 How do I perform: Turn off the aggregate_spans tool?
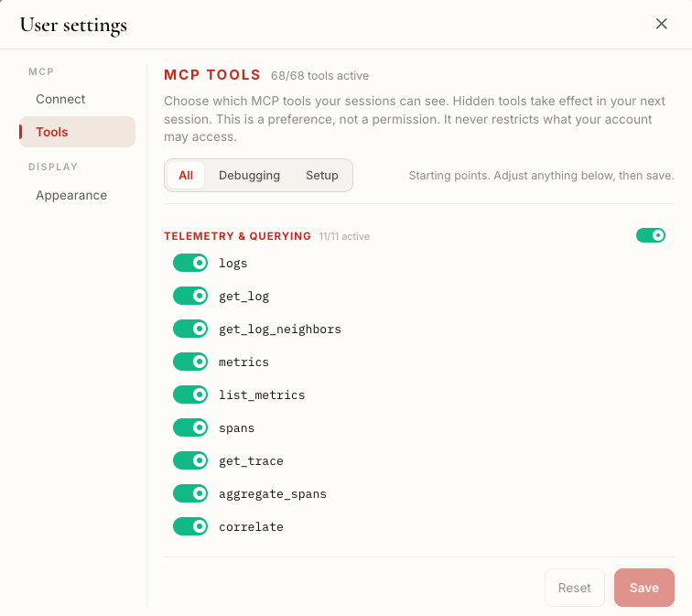190,493
